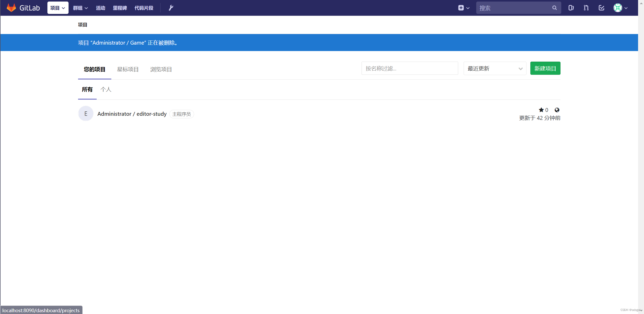
Task: Open Administrator / editor-study project link
Action: point(132,114)
